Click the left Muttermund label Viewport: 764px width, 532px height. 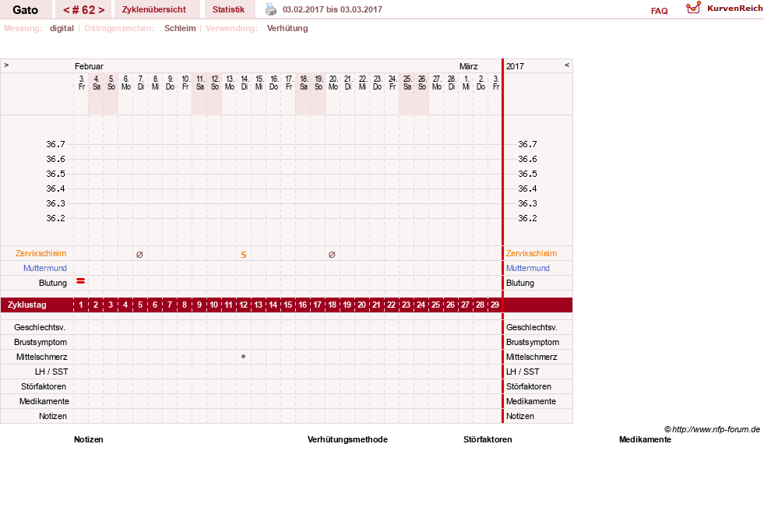click(45, 268)
